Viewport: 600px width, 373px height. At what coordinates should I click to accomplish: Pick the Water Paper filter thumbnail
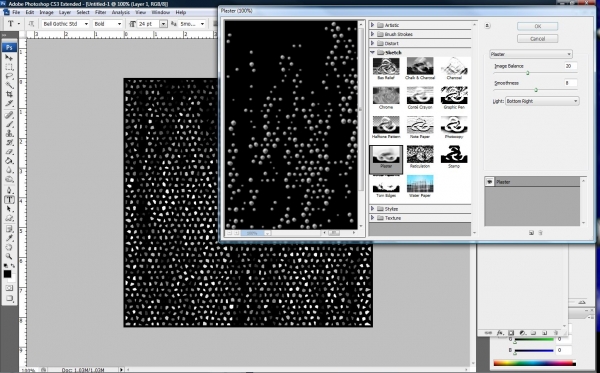pyautogui.click(x=420, y=187)
